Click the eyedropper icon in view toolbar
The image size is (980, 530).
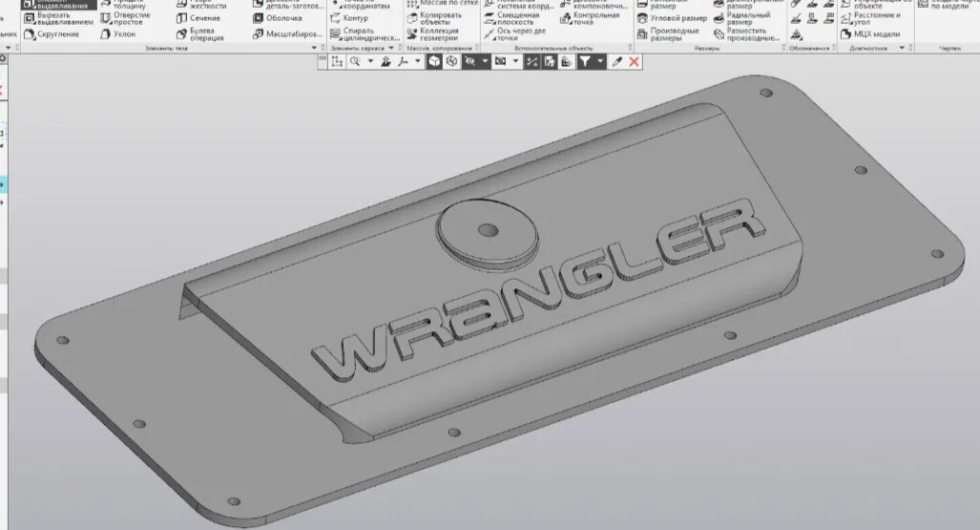[x=616, y=61]
